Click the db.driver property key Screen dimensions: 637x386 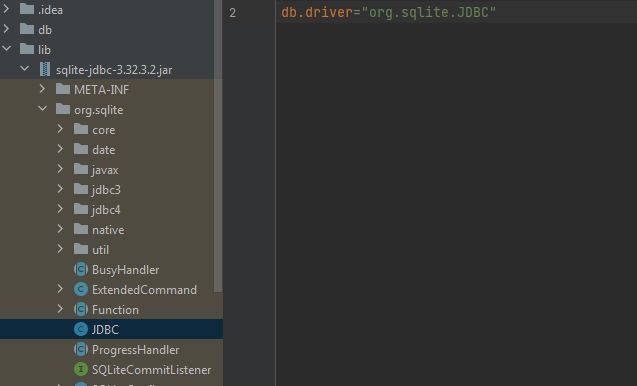316,13
